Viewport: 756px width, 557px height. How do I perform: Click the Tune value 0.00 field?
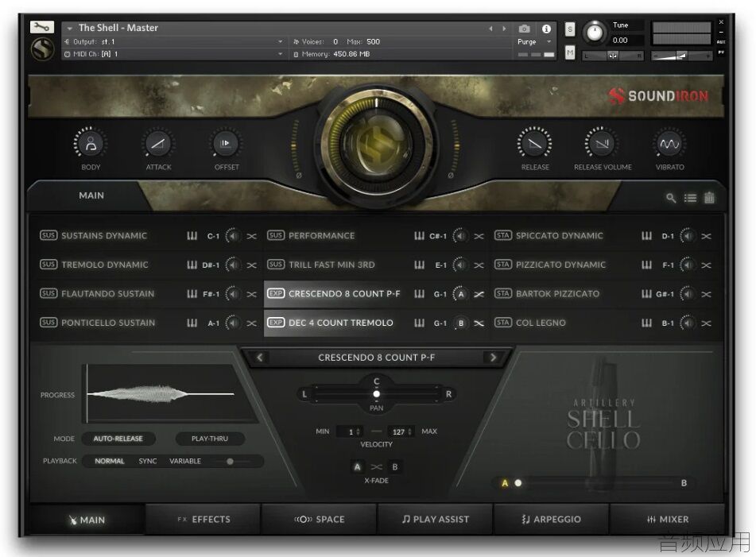pyautogui.click(x=626, y=41)
